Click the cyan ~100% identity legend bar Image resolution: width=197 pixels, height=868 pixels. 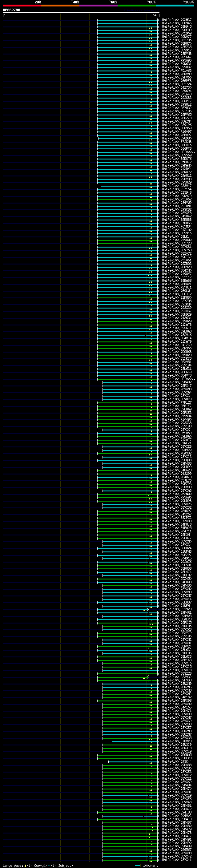click(175, 6)
